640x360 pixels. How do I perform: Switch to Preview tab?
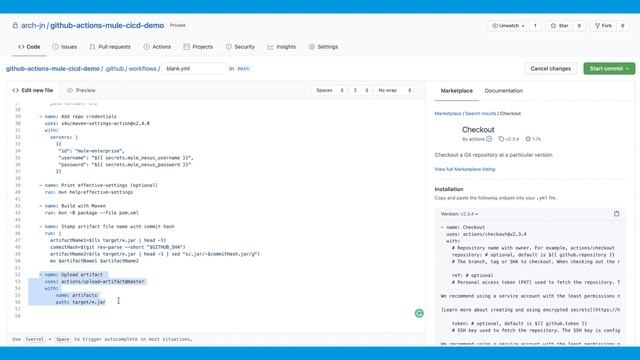tap(81, 90)
